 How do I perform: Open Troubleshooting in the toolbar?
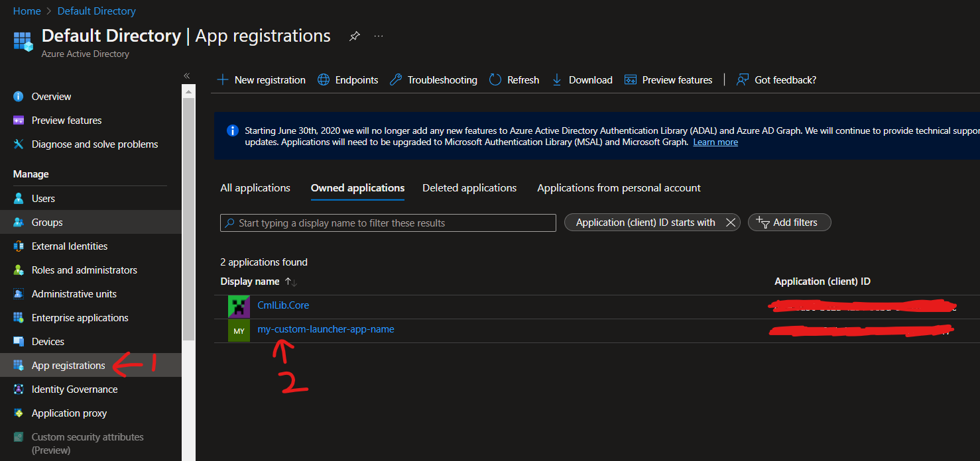click(x=433, y=80)
